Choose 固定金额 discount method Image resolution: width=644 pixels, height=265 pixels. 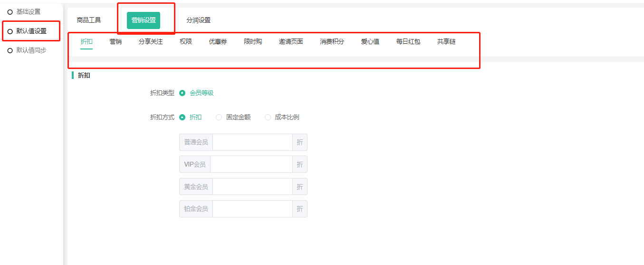coord(219,117)
